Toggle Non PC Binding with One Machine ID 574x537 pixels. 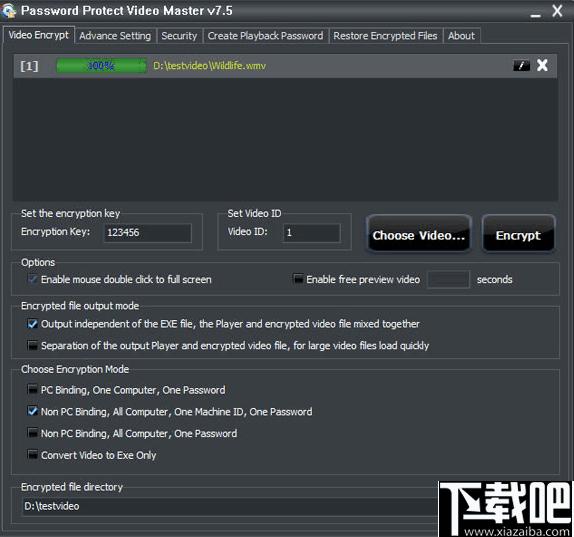click(33, 411)
